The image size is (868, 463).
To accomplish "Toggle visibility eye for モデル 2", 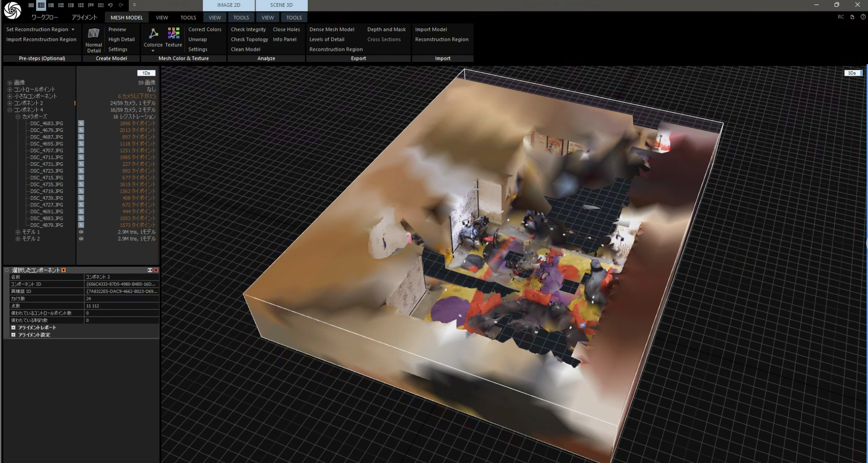I will [81, 239].
